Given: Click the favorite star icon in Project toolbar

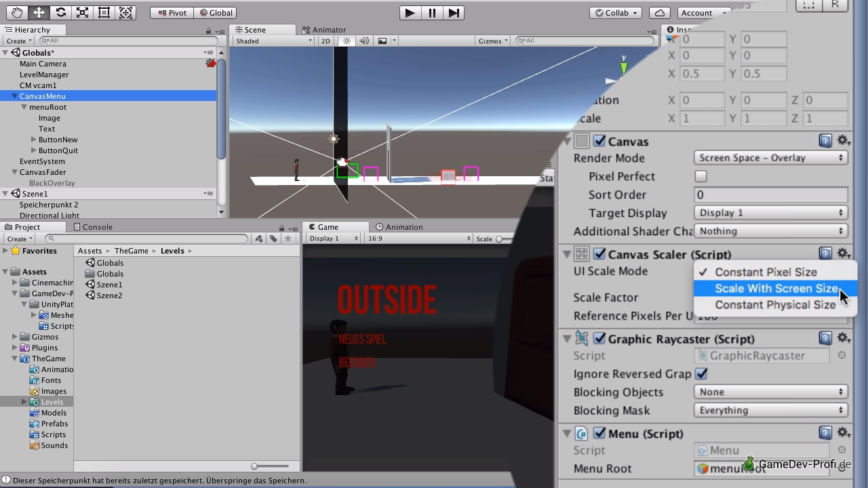Looking at the screenshot, I should point(288,239).
